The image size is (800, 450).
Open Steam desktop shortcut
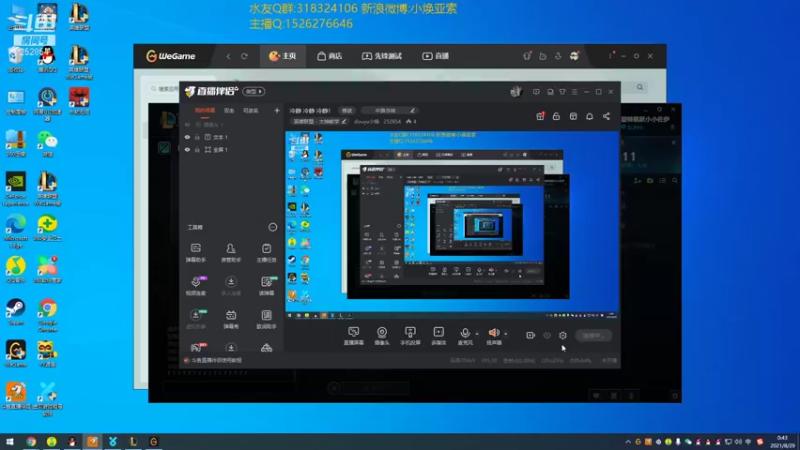click(16, 312)
